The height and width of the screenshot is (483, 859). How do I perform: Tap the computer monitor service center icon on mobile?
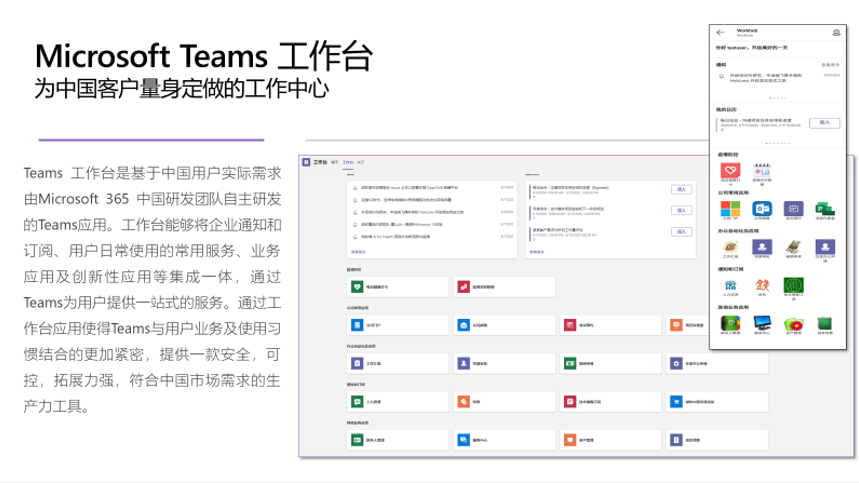[762, 324]
